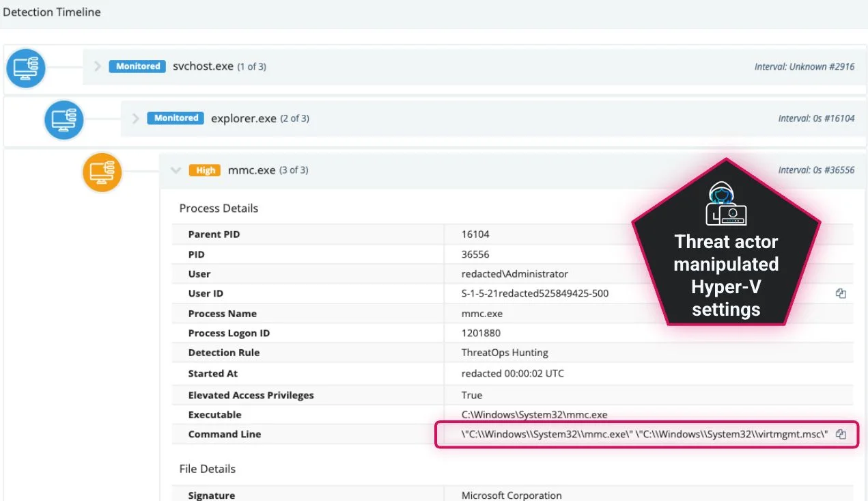Viewport: 868px width, 501px height.
Task: Click the Interval Unknown #2916 label
Action: tap(804, 67)
